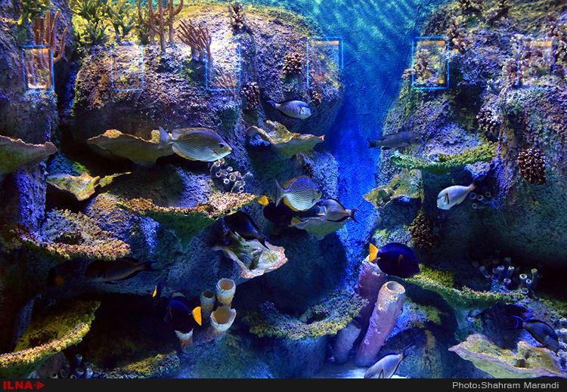Click the Photo:Shahram Marandi credit text
Viewport: 567px width, 392px height.
click(507, 385)
